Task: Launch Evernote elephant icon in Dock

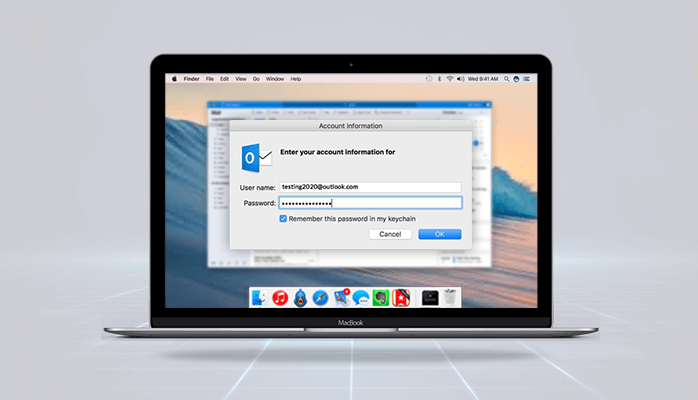Action: (x=381, y=298)
